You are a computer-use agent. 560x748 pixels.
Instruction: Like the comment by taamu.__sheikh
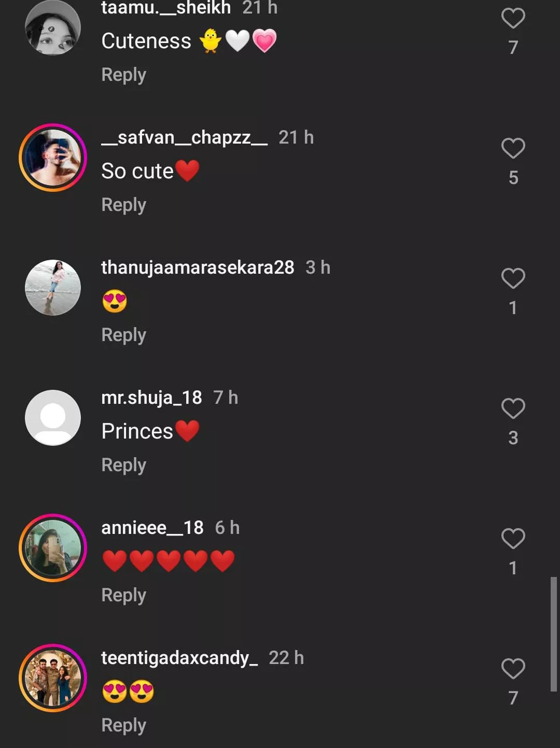513,19
